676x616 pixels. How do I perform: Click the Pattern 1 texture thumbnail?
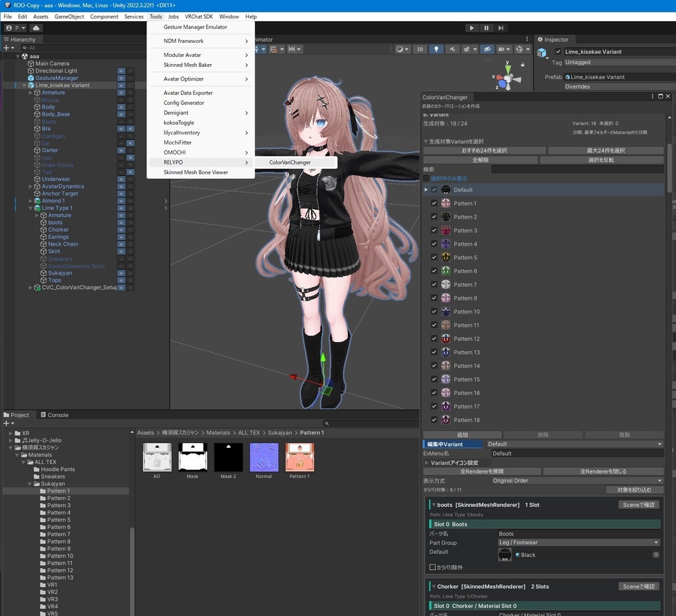coord(300,458)
